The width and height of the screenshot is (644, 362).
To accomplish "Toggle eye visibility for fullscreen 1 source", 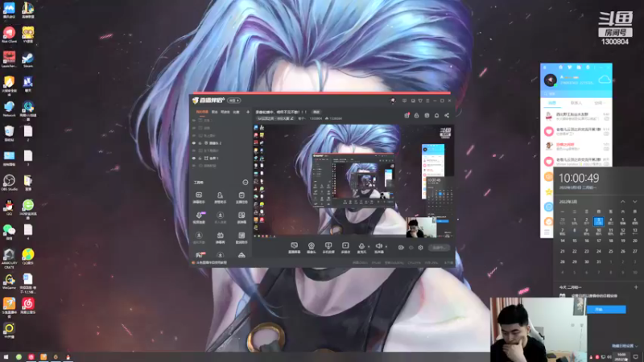I will click(x=194, y=158).
